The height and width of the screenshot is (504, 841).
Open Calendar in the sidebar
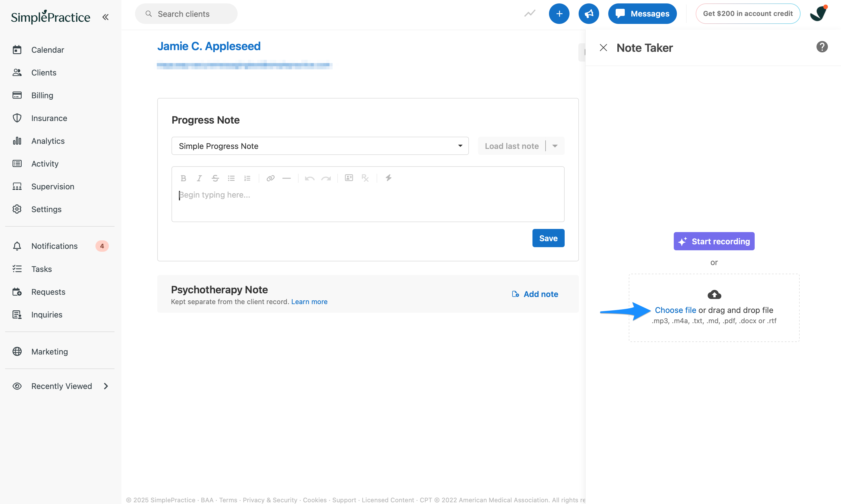pos(48,50)
